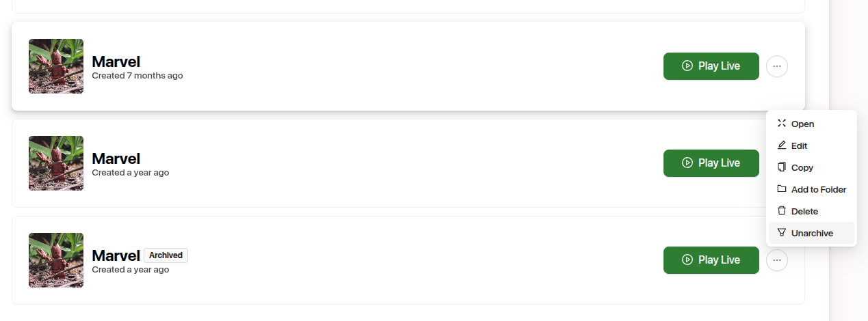868x321 pixels.
Task: Click the "Created 7 months ago" text
Action: (x=137, y=76)
